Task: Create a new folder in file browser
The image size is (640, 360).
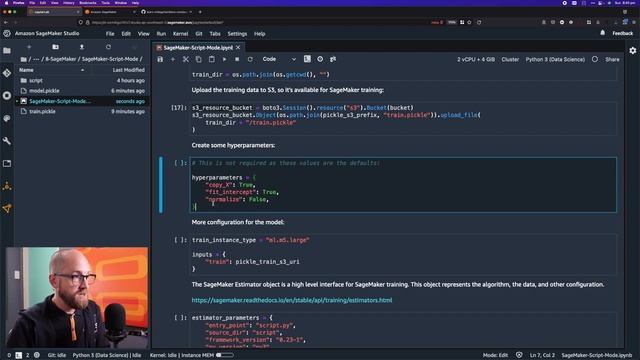Action: [x=56, y=47]
